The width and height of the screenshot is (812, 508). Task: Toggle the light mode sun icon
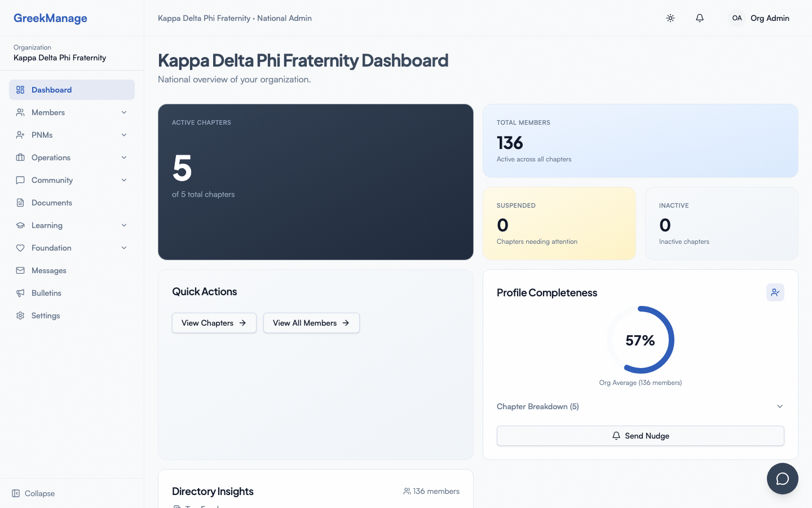click(x=670, y=18)
